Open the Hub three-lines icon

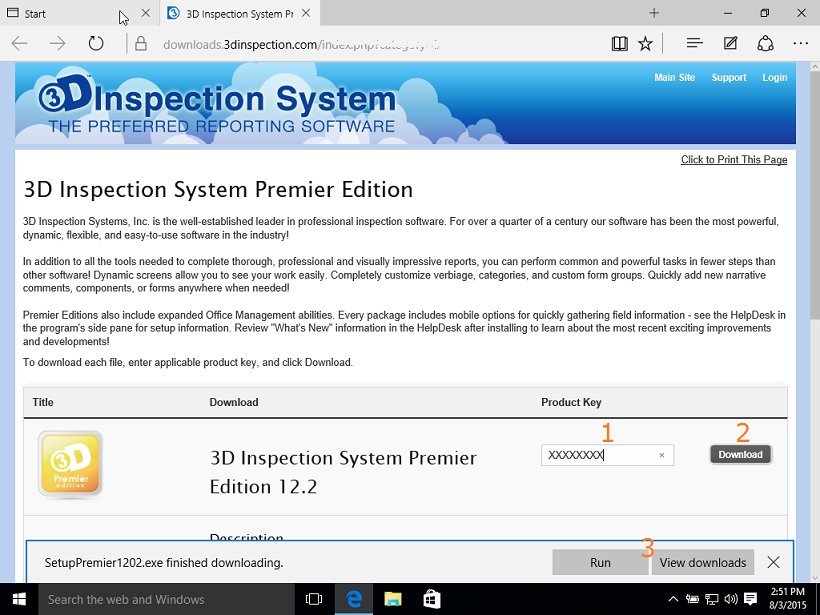(694, 43)
